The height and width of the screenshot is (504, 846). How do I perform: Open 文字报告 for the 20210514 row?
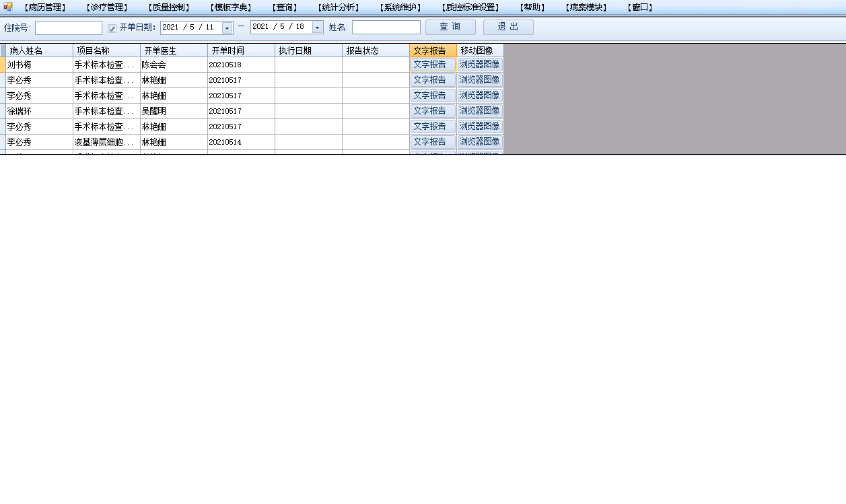click(x=433, y=142)
